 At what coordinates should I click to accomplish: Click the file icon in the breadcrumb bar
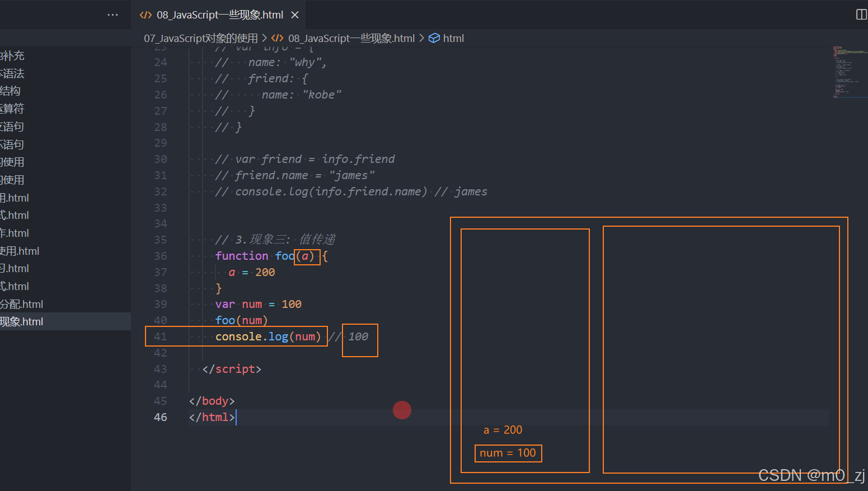276,38
